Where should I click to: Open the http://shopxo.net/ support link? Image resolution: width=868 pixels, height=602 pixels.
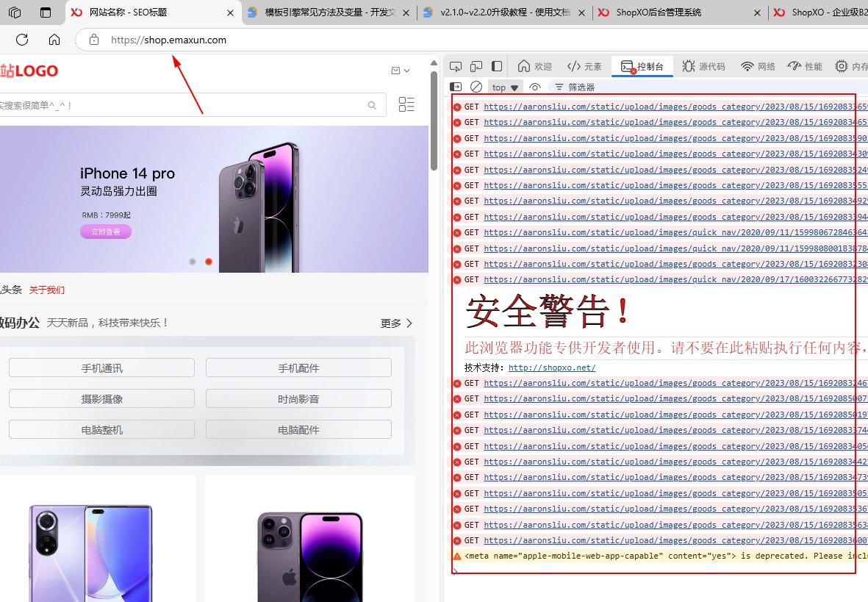click(552, 368)
